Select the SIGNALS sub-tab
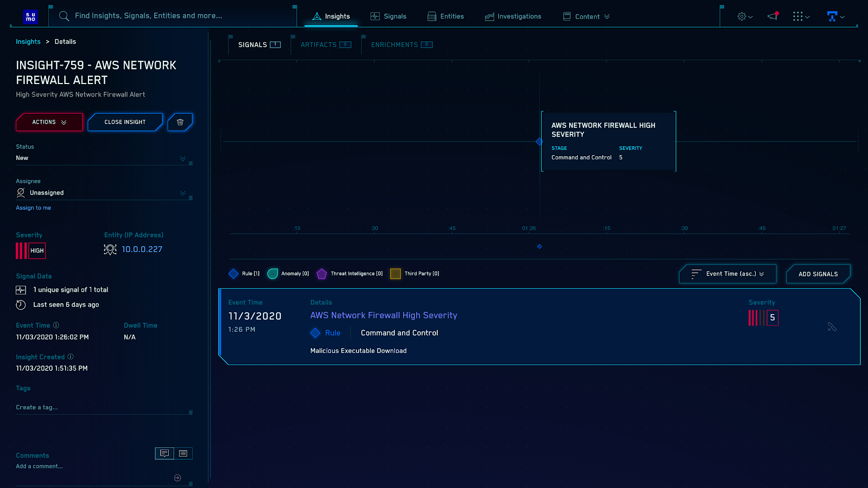The height and width of the screenshot is (488, 868). point(259,45)
